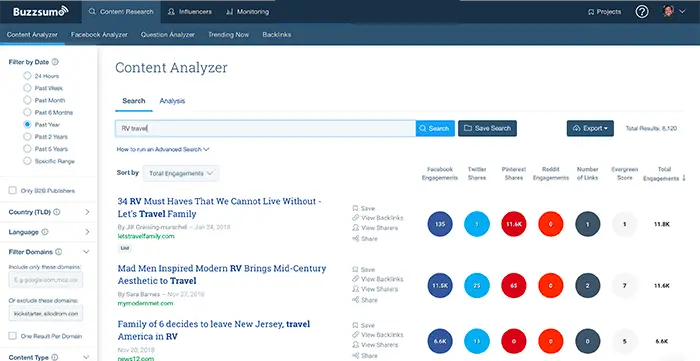Select the Past Week date filter
The width and height of the screenshot is (700, 361).
click(x=27, y=88)
